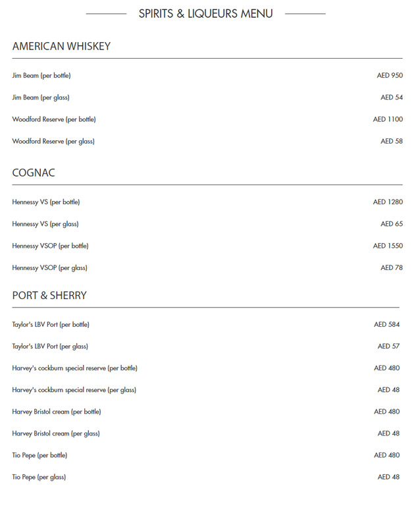Click the Spirits & Liqueurs Menu title
The image size is (420, 527).
205,13
